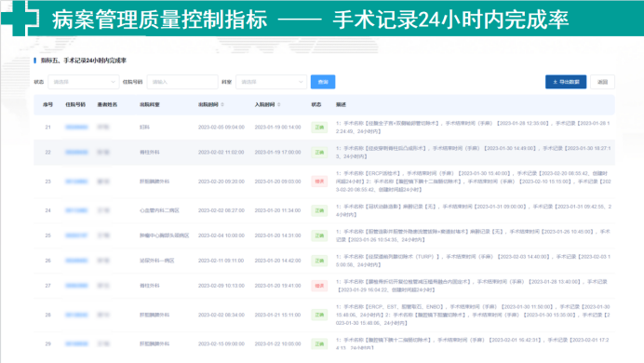This screenshot has width=644, height=363.
Task: Select admission time 2023-01-20 11:34:00
Action: (277, 210)
